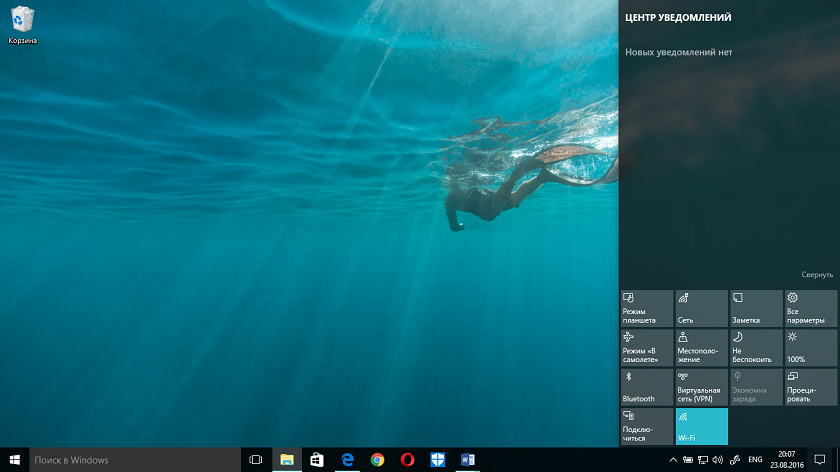Toggle the Wi-Fi quick action tile
The image size is (840, 472).
click(x=701, y=426)
